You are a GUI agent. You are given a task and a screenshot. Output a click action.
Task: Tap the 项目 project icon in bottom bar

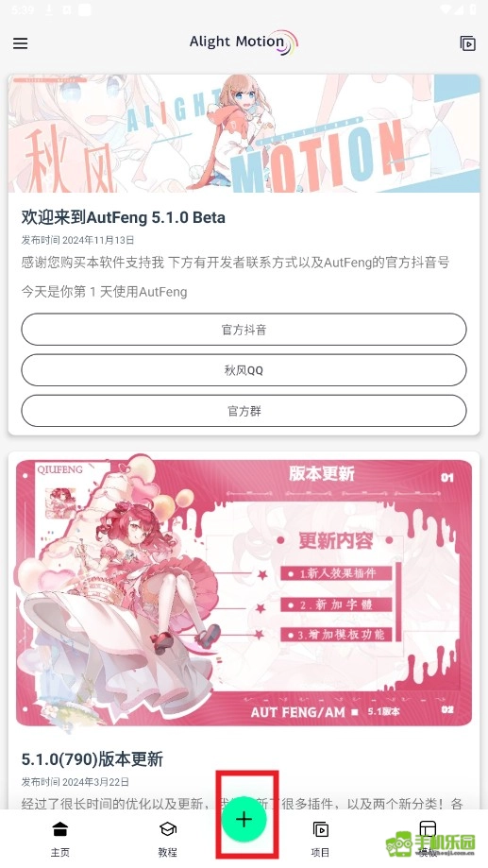[320, 829]
